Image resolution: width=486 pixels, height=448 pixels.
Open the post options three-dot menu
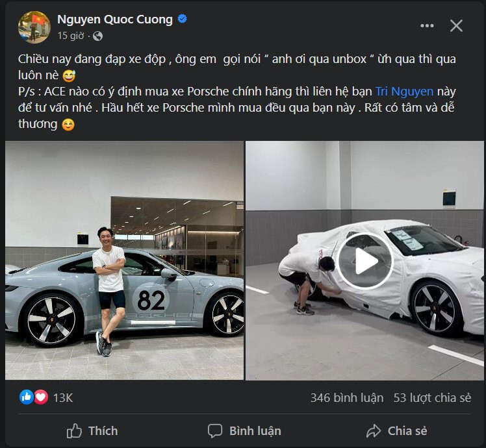point(427,25)
